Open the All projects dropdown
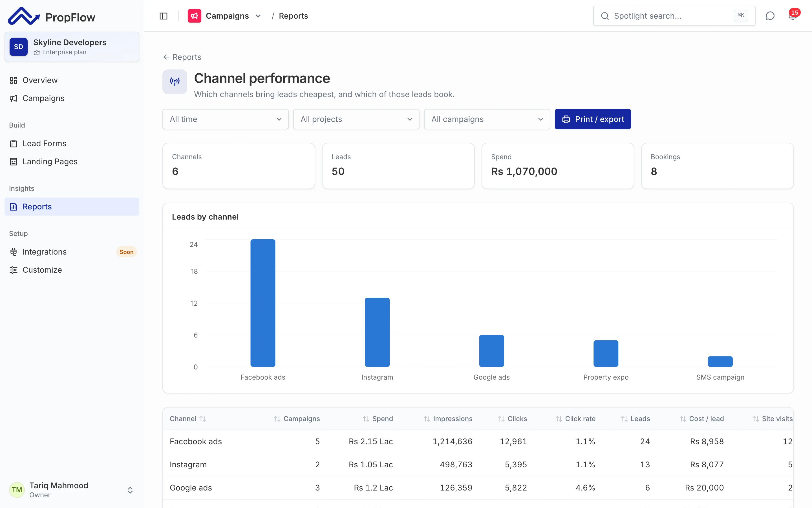812x508 pixels. tap(356, 119)
